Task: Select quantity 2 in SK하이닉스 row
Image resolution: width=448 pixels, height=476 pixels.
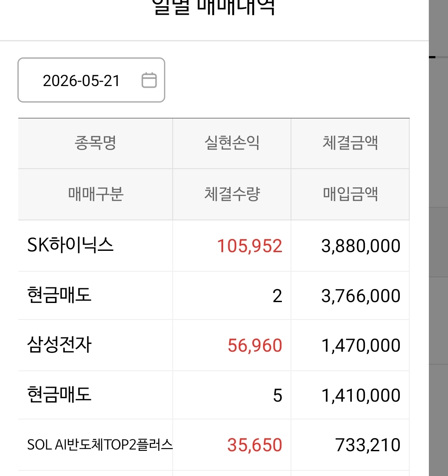Action: [x=277, y=296]
